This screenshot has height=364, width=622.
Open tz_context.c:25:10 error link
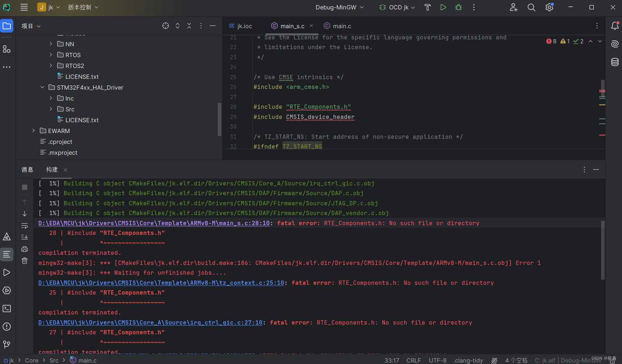pos(161,283)
